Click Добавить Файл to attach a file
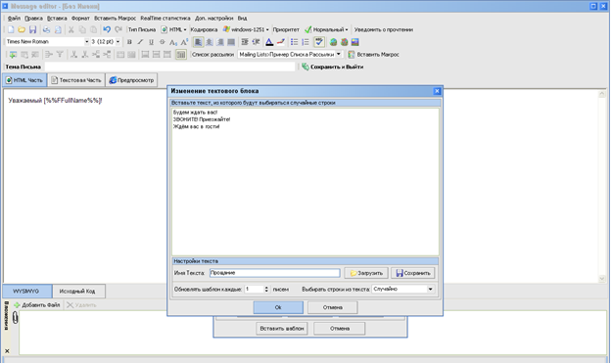Image resolution: width=612 pixels, height=364 pixels. point(36,305)
